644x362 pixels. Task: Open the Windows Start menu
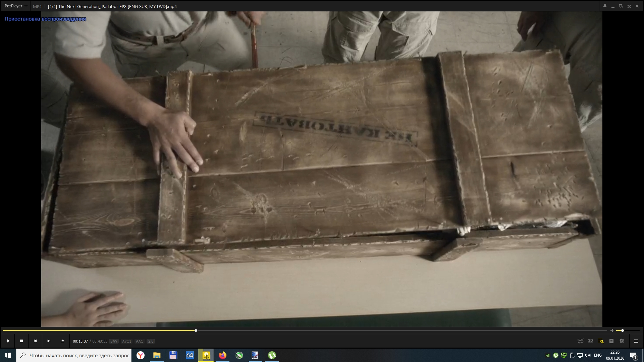(x=8, y=355)
